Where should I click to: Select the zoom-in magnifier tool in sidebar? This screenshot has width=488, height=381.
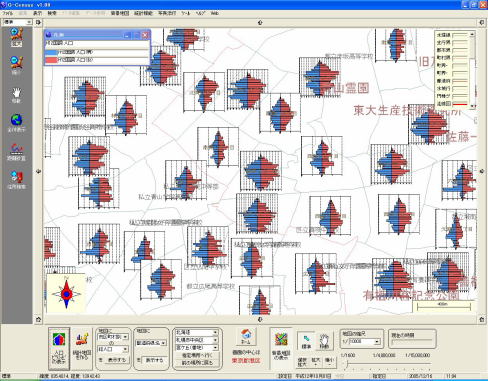coord(16,37)
